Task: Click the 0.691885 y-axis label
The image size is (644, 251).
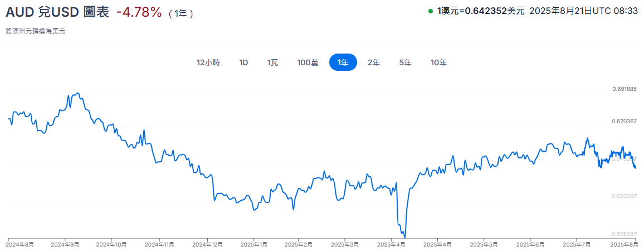Action: click(623, 89)
